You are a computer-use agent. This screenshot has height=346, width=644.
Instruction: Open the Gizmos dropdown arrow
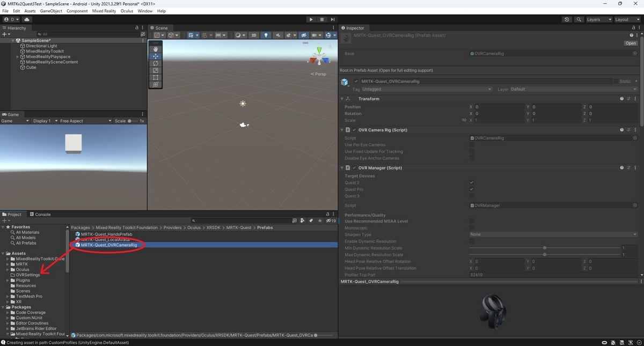click(x=335, y=35)
